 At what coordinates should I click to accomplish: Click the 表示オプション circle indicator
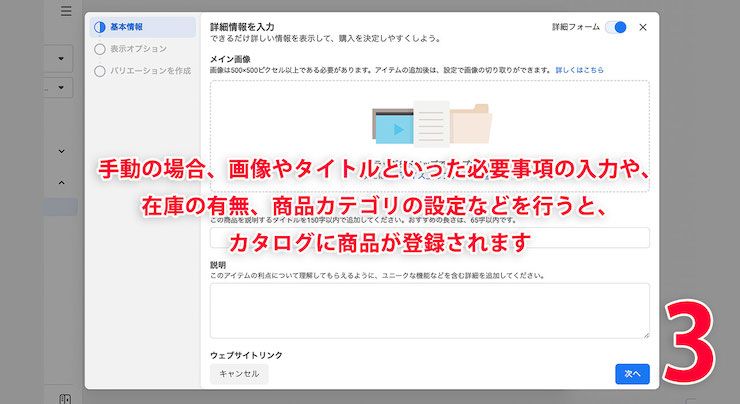pyautogui.click(x=100, y=49)
